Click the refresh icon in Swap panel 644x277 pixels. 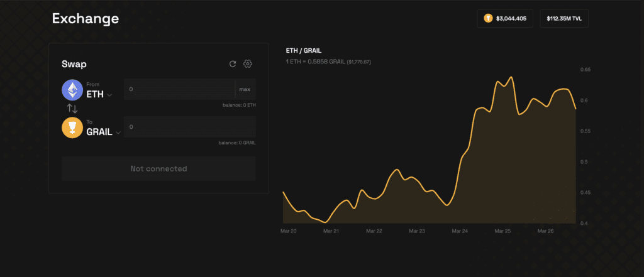tap(233, 63)
